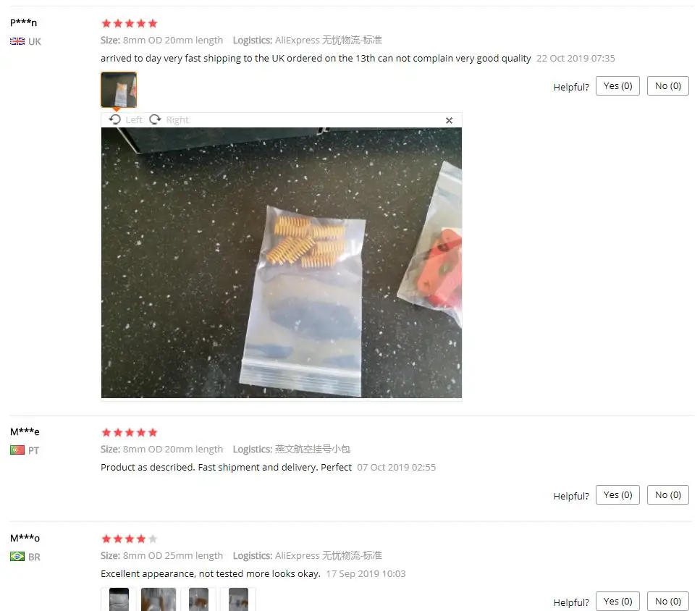
Task: Click M***o's four-star rating
Action: [x=130, y=539]
